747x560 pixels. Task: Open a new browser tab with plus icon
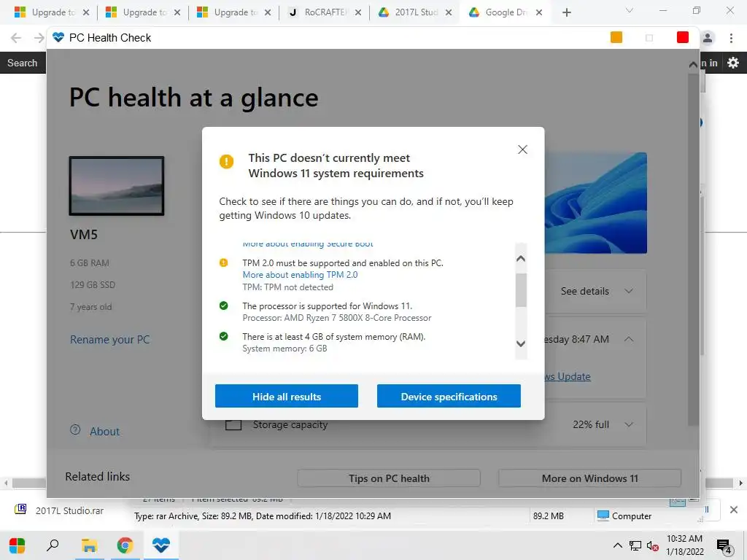(566, 12)
